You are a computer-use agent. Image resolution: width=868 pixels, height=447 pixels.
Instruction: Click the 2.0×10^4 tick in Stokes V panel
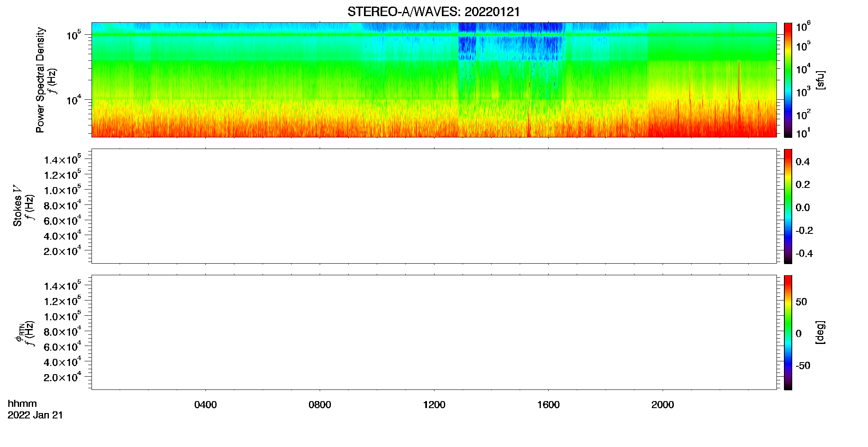click(x=63, y=251)
